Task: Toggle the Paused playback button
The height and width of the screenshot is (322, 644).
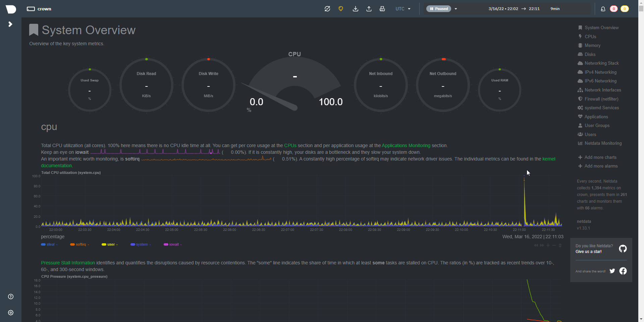Action: point(439,9)
